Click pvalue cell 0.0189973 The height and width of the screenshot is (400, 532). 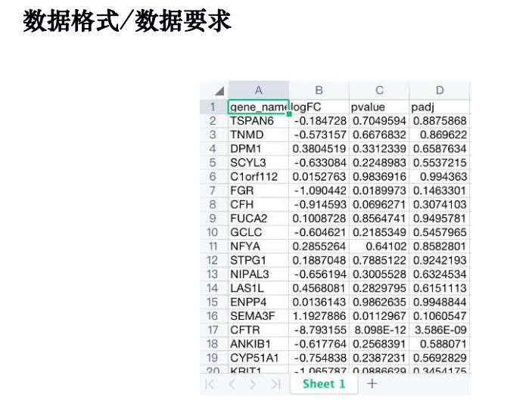379,191
